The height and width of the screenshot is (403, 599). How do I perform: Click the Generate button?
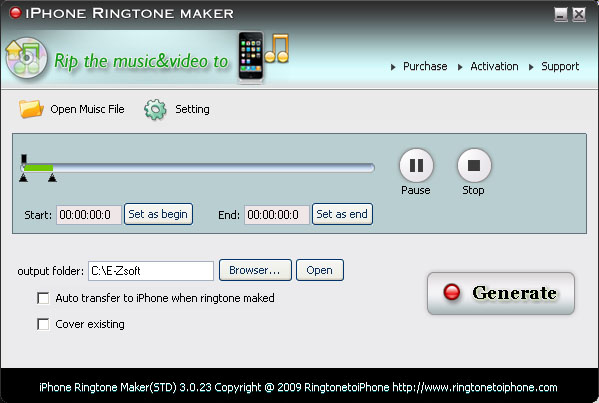pos(500,293)
